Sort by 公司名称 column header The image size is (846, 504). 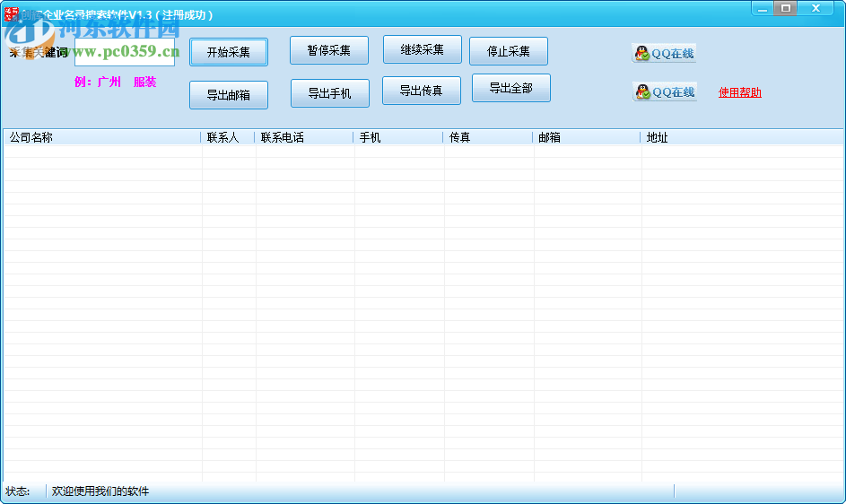pos(102,137)
